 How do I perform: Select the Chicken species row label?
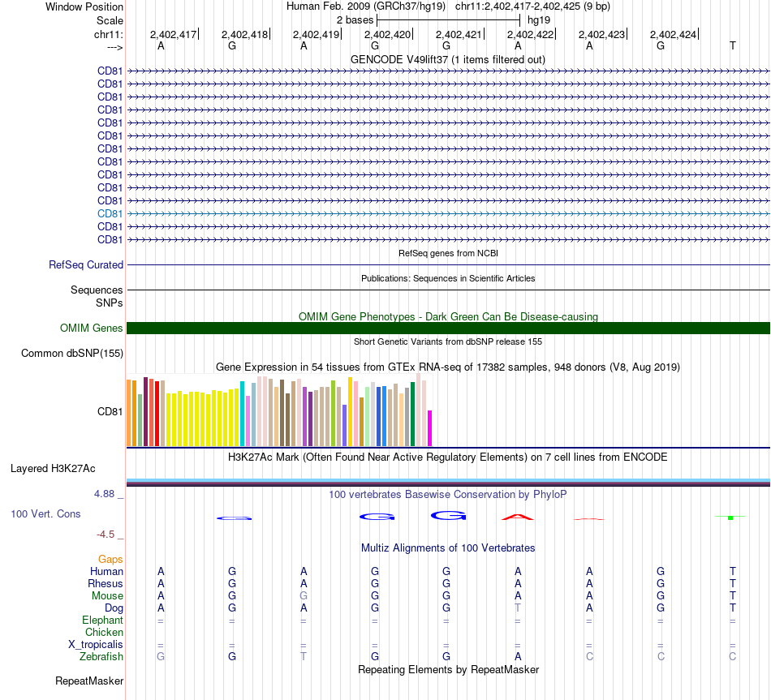pos(104,632)
